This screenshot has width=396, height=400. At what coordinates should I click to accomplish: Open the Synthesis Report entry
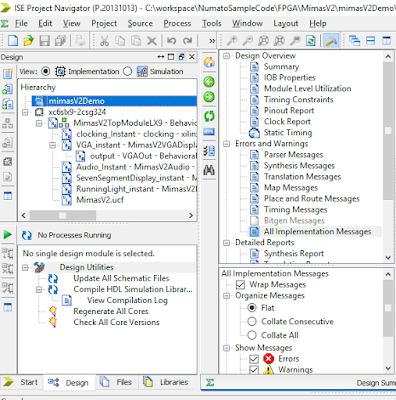click(294, 254)
